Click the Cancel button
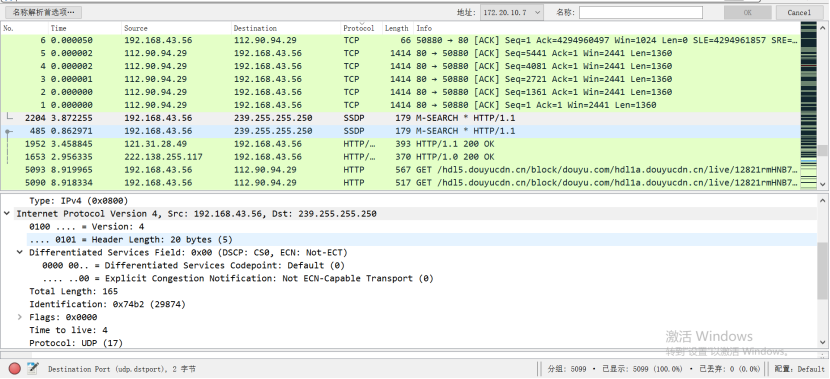 [x=799, y=12]
